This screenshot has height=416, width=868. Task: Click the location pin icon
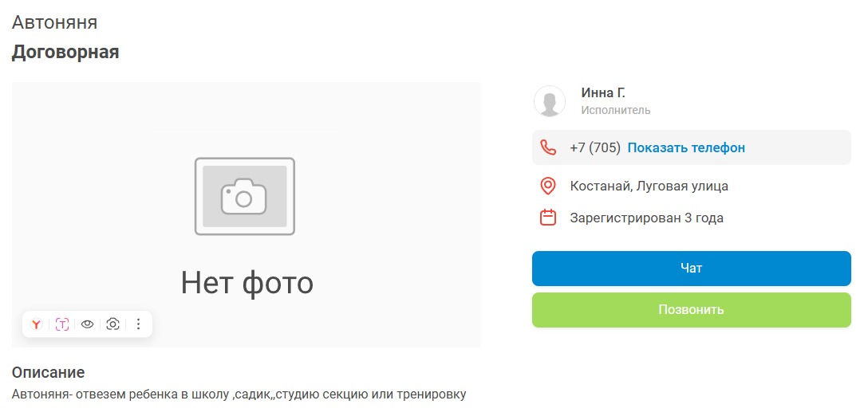[x=548, y=186]
